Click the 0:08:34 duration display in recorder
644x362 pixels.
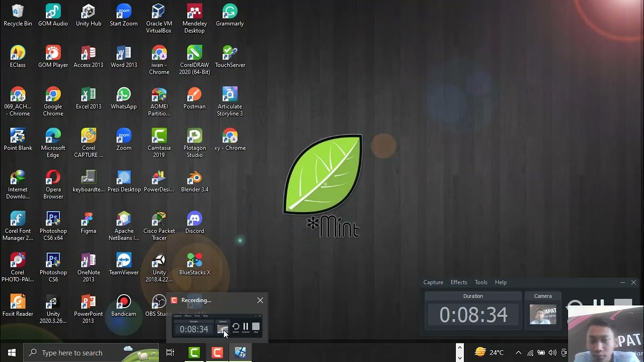click(473, 315)
